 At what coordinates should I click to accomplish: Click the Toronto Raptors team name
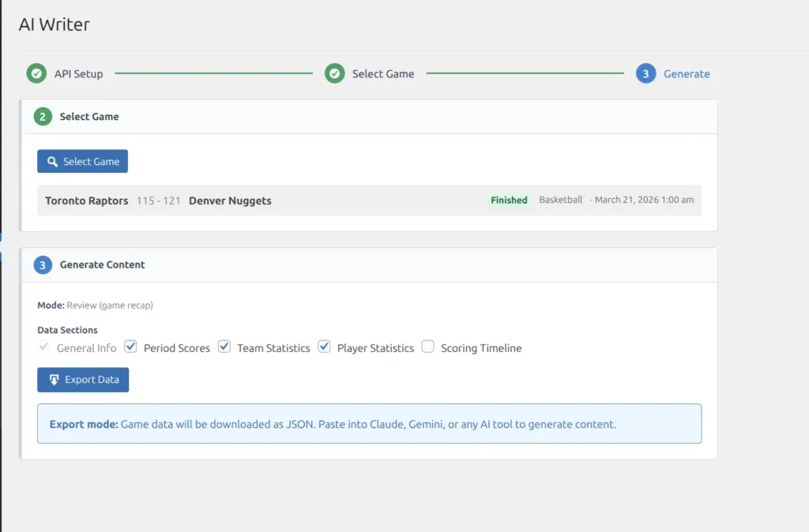pos(87,200)
